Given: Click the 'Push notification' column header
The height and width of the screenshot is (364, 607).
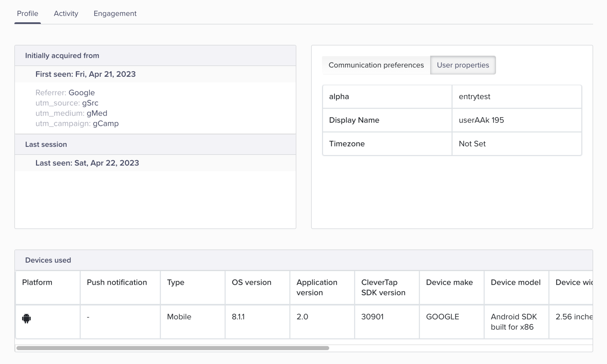Looking at the screenshot, I should [120, 288].
